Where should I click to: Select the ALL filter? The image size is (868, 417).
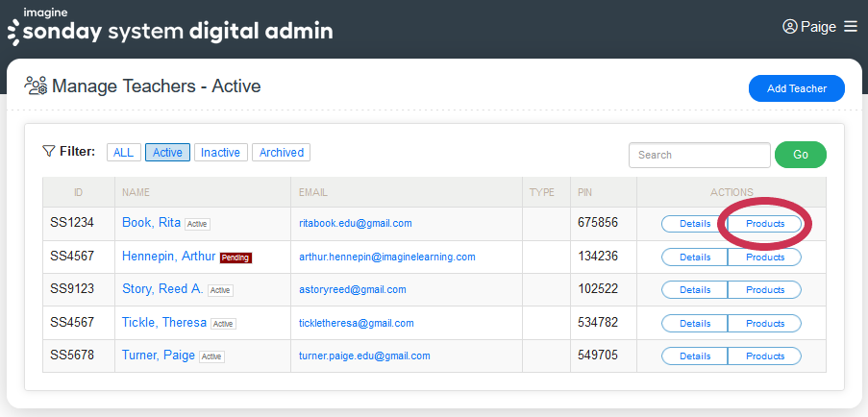(124, 152)
